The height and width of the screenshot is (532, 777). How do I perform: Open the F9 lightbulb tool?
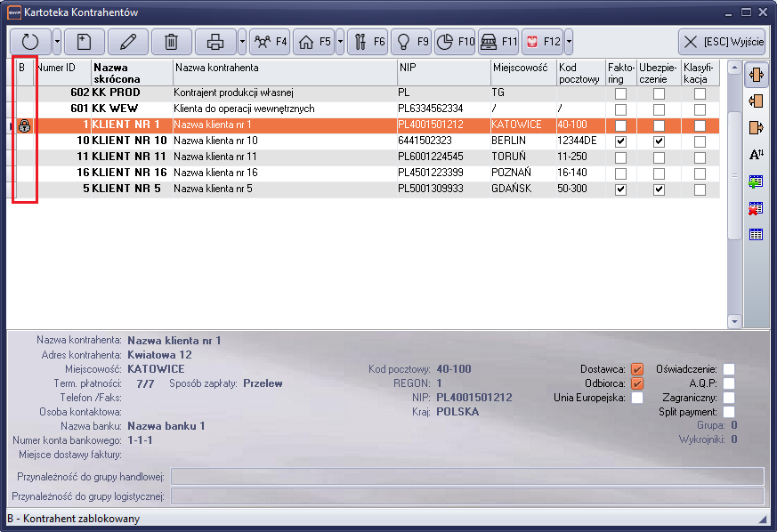click(x=413, y=41)
